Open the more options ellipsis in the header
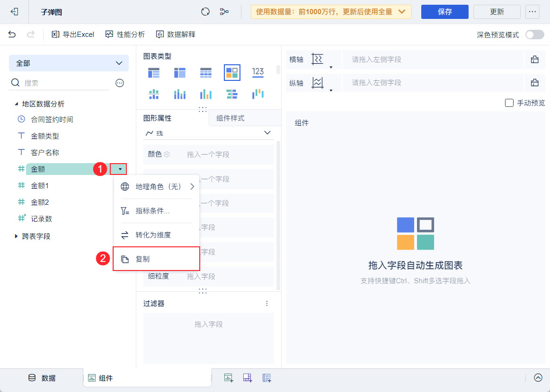The image size is (550, 392). (532, 12)
